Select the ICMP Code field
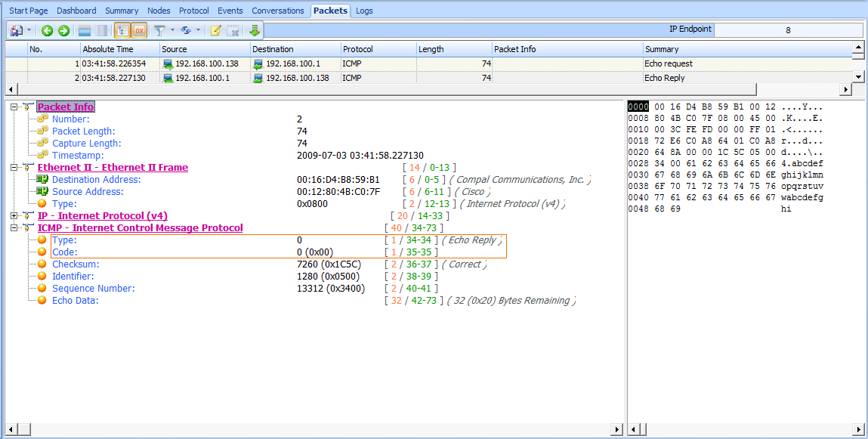This screenshot has width=868, height=439. pyautogui.click(x=65, y=252)
